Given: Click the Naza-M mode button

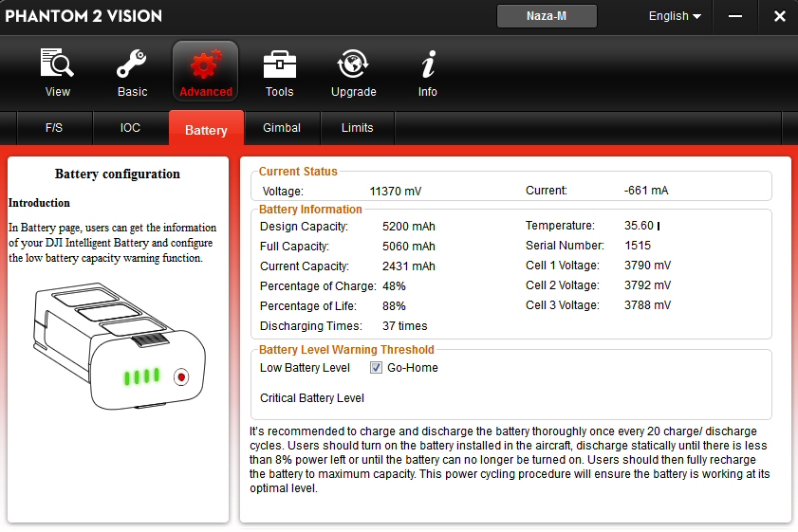Looking at the screenshot, I should 547,16.
